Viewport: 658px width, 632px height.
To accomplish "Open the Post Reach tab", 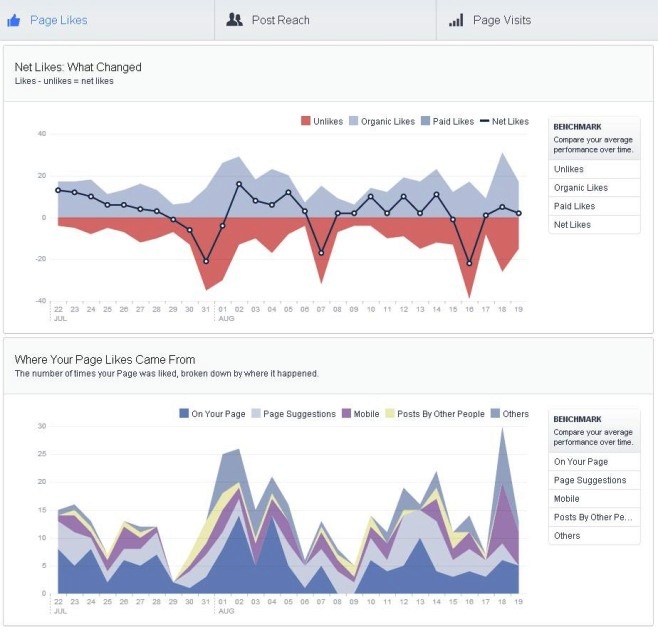I will (280, 20).
